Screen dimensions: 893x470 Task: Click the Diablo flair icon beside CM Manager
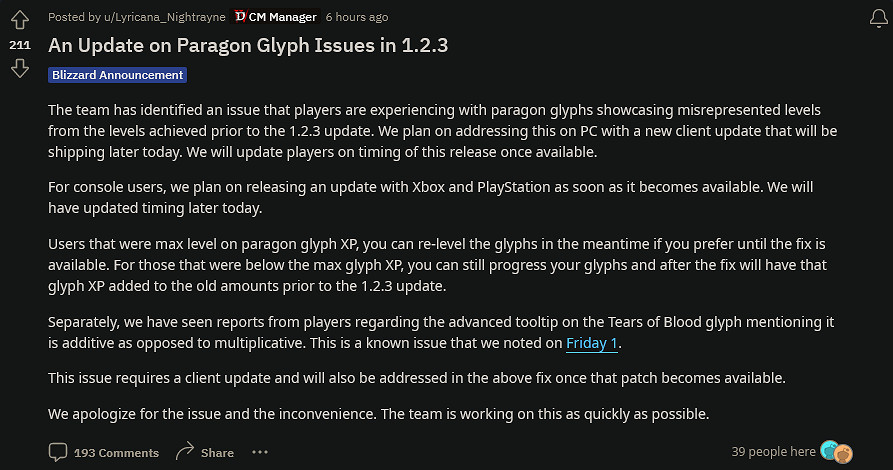(x=240, y=16)
